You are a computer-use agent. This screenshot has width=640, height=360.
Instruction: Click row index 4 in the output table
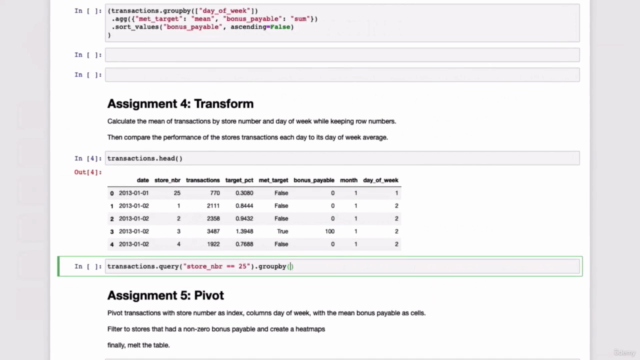(x=112, y=244)
